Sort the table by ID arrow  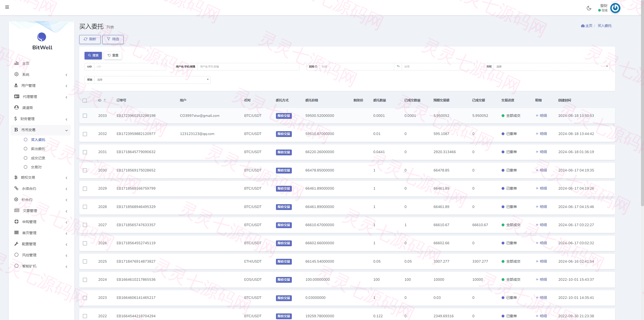click(x=105, y=100)
